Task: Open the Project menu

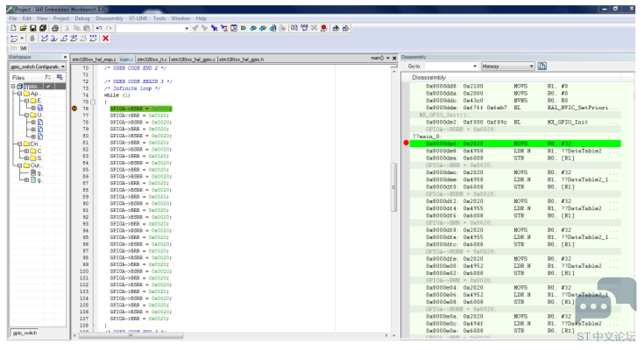Action: (60, 18)
